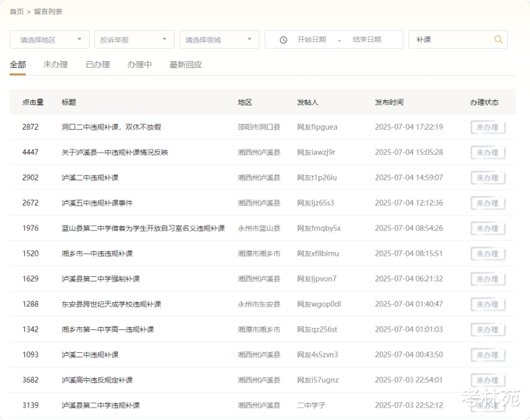Switch to the 未办理 tab
This screenshot has width=530, height=420.
(x=56, y=65)
